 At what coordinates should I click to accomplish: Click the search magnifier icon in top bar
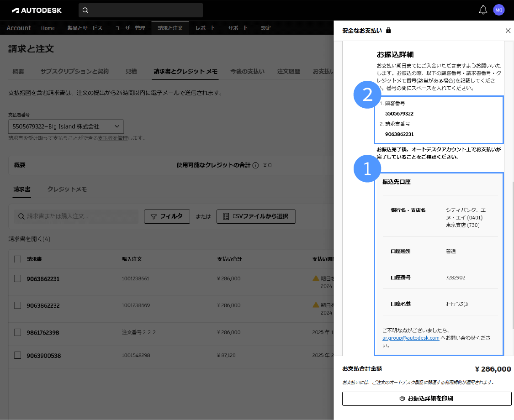(x=85, y=10)
